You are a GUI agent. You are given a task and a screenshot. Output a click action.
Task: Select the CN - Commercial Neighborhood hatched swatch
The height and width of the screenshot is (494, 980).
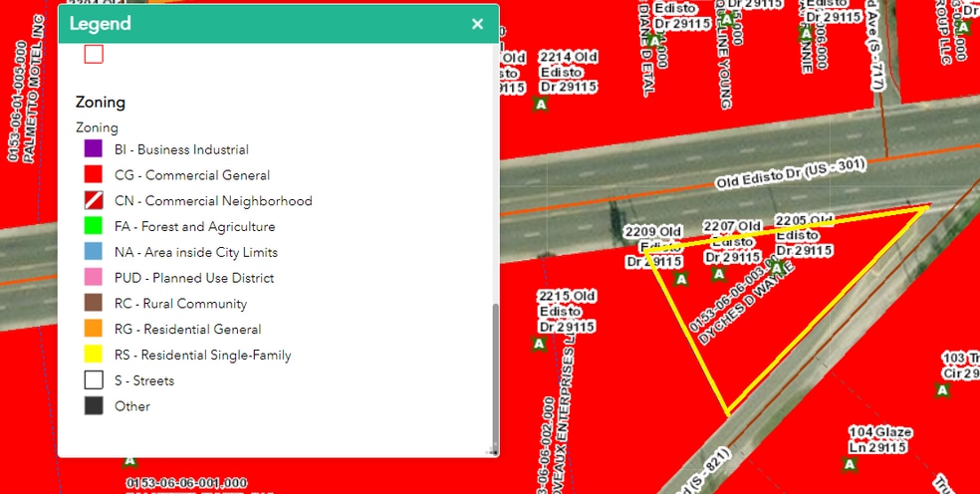click(x=94, y=201)
